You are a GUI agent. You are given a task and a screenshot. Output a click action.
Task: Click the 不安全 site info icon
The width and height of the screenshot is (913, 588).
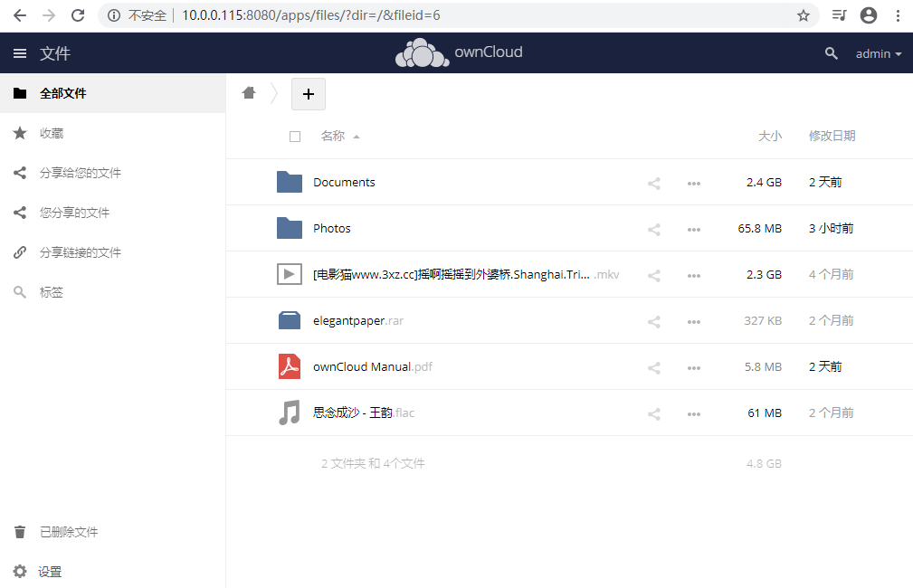tap(114, 15)
